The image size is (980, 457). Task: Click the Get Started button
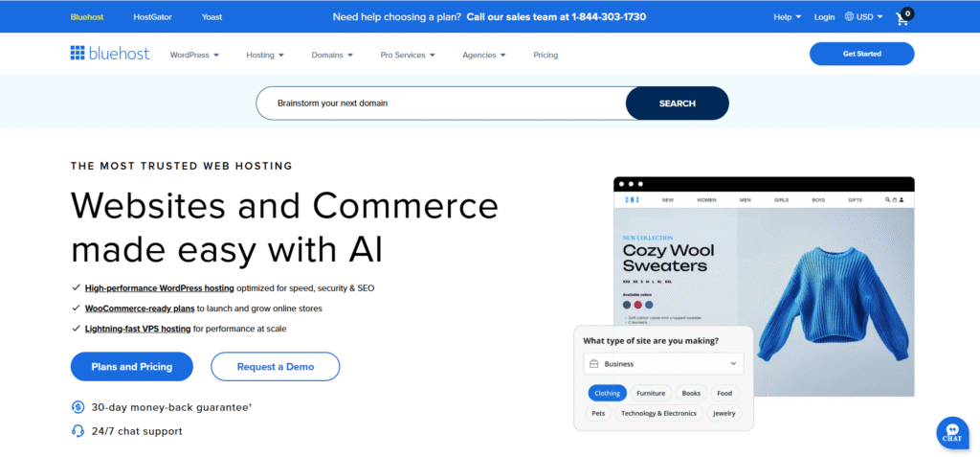[x=861, y=54]
